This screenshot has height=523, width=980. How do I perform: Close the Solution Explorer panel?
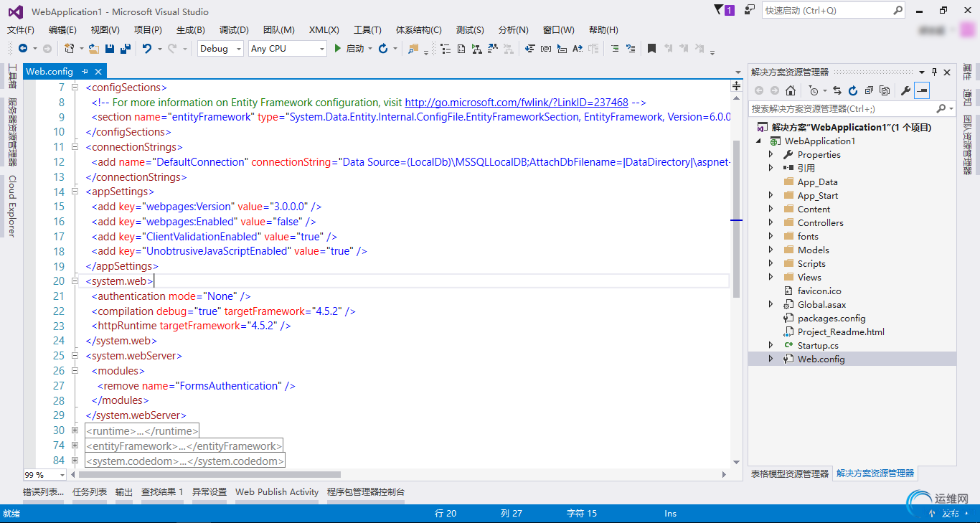[948, 72]
